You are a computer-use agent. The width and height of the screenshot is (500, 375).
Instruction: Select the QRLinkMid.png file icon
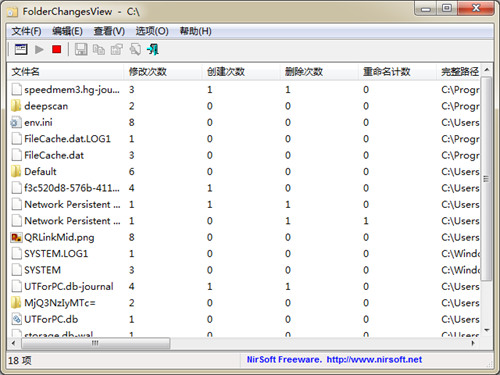pos(16,237)
